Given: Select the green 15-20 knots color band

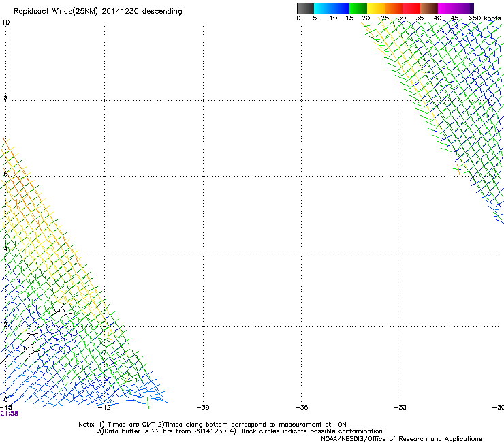Looking at the screenshot, I should click(358, 8).
